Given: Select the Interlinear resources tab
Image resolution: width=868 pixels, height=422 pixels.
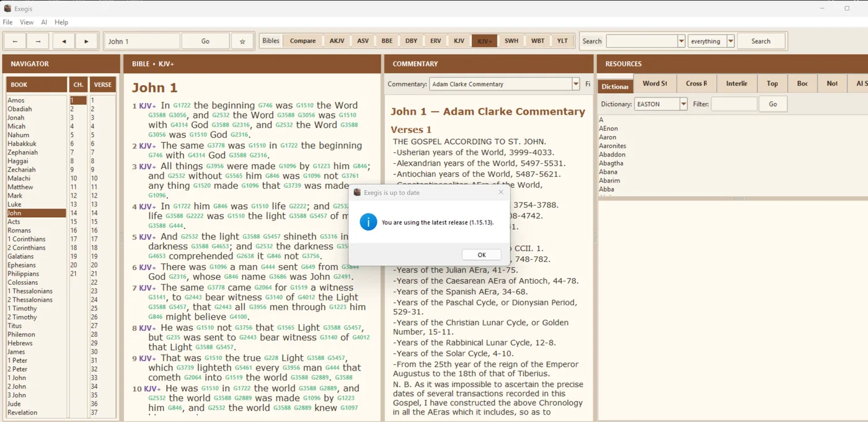Looking at the screenshot, I should 737,84.
